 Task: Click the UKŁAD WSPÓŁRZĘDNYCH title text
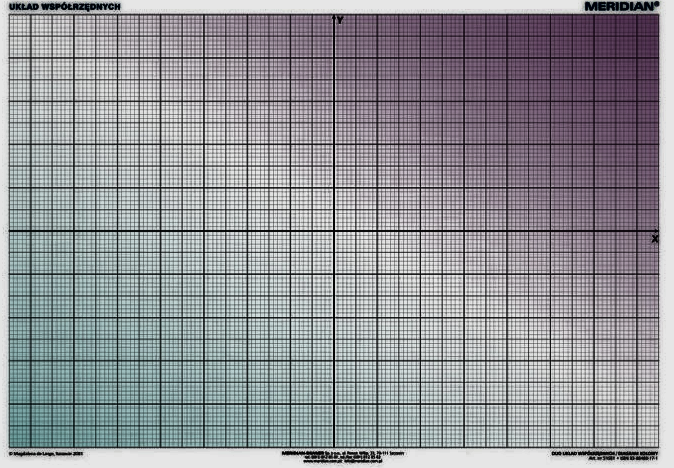click(64, 7)
